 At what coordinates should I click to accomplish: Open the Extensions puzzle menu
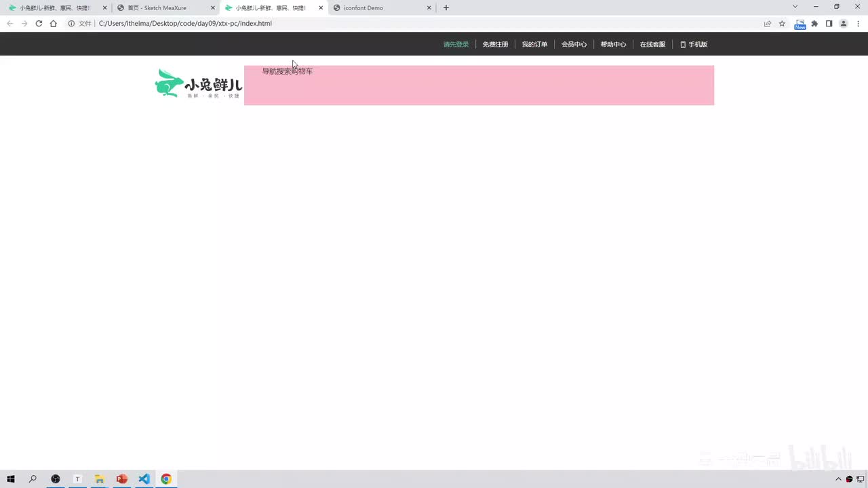[814, 23]
